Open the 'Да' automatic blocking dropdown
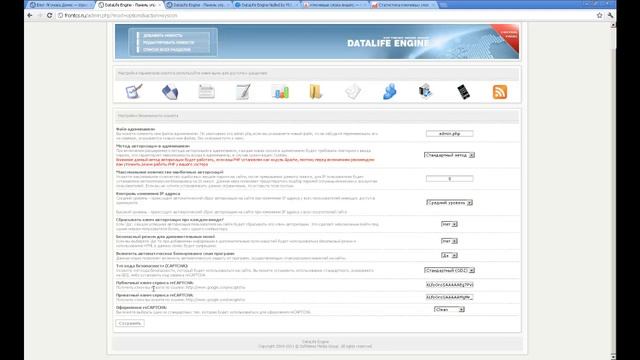This screenshot has width=640, height=360. pos(449,255)
